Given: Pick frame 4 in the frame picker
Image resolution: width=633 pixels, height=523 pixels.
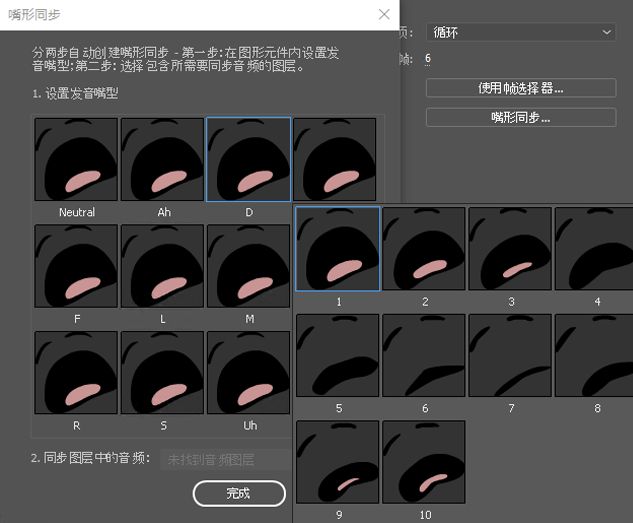Looking at the screenshot, I should (x=594, y=249).
